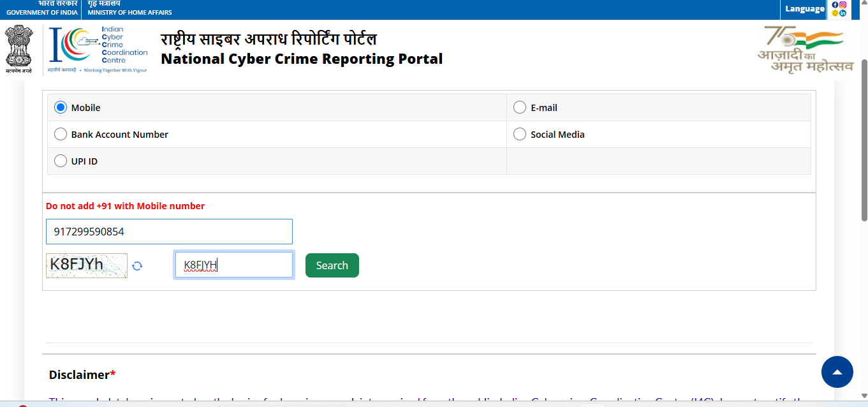Screen dimensions: 868x407
Task: Open the LinkedIn social icon
Action: 842,13
